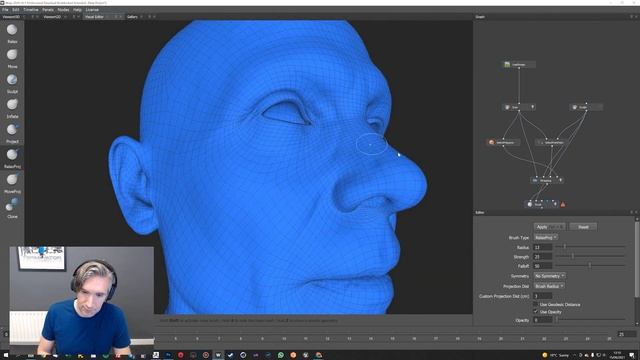Open the clock in system tray
The image size is (640, 360).
617,355
